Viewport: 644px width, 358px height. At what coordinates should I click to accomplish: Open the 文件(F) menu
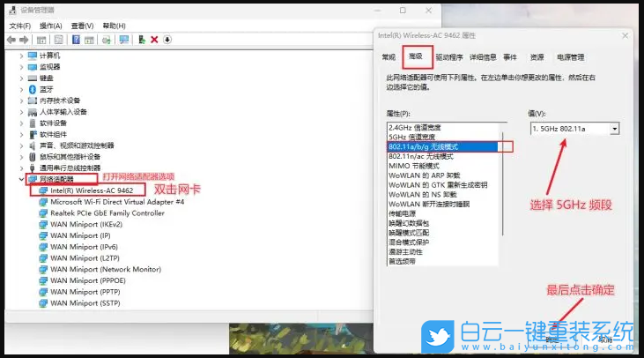tap(19, 26)
